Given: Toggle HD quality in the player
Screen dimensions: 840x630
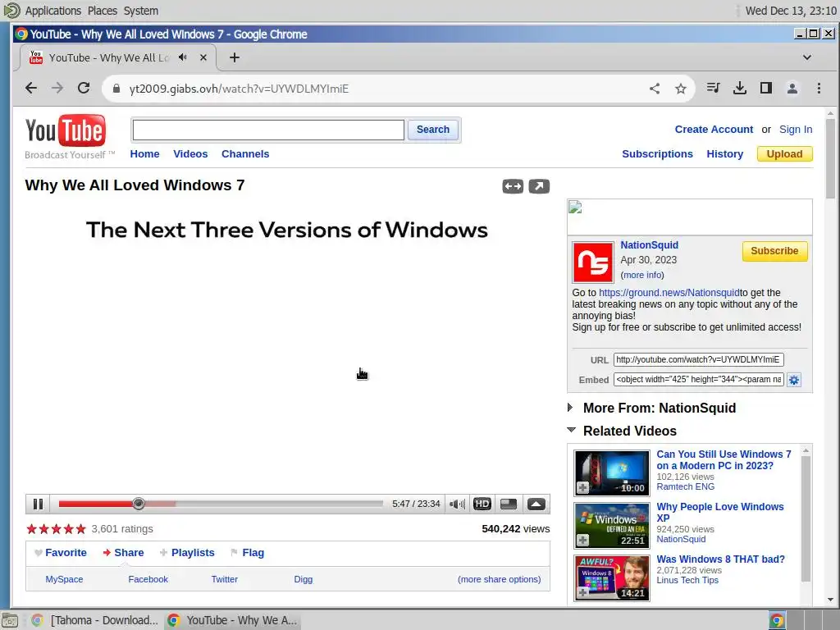Looking at the screenshot, I should [482, 504].
